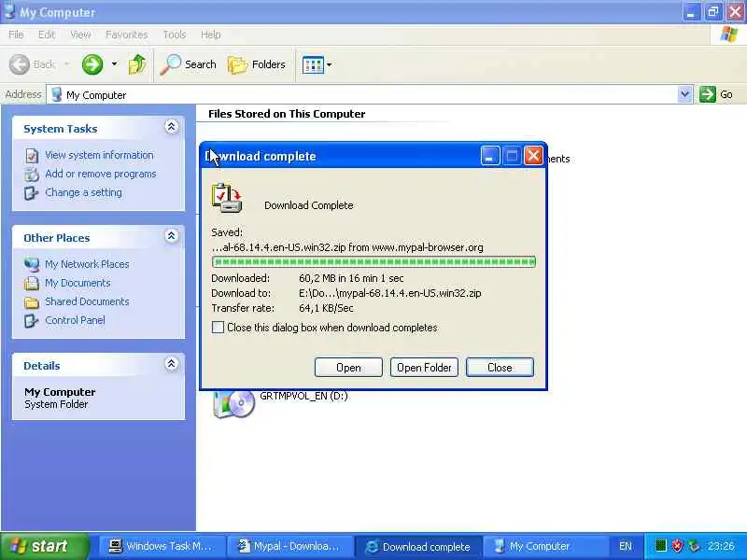Check Close this dialog box when download completes
Screen dimensions: 747x560
(x=218, y=328)
